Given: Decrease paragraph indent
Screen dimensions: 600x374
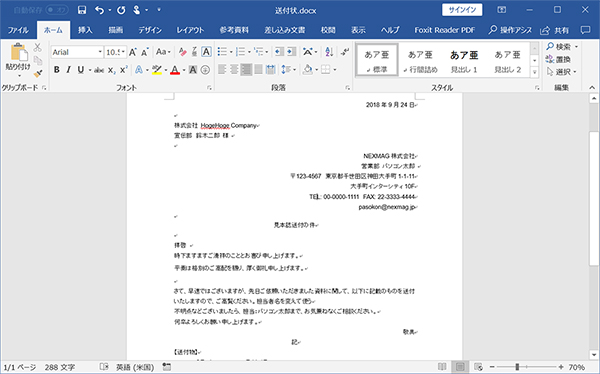Looking at the screenshot, I should pos(279,52).
